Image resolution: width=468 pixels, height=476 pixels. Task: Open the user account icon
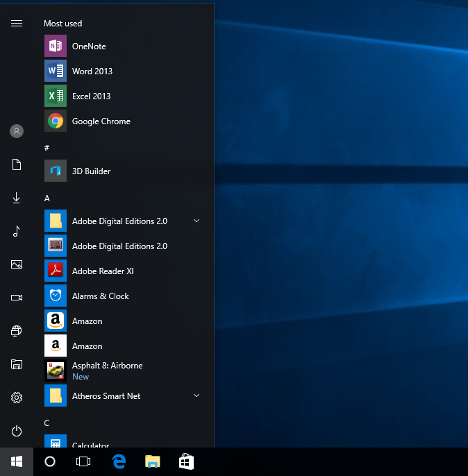(17, 131)
